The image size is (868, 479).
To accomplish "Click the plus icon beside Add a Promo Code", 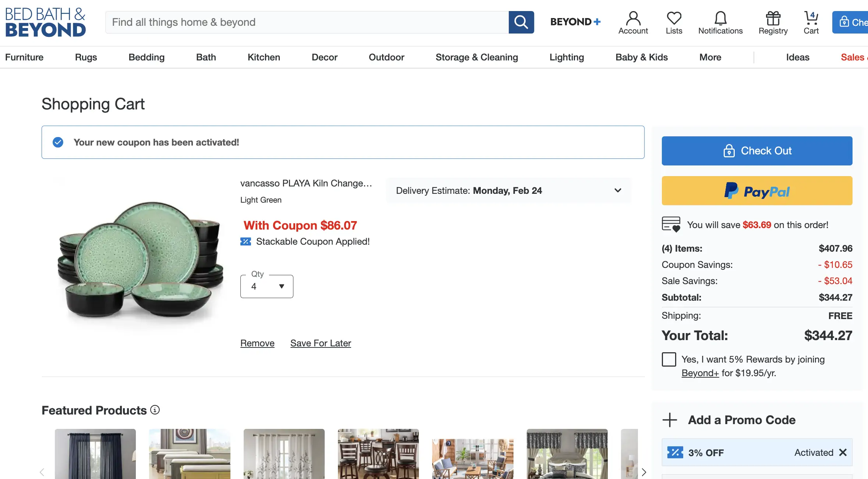I will [670, 420].
